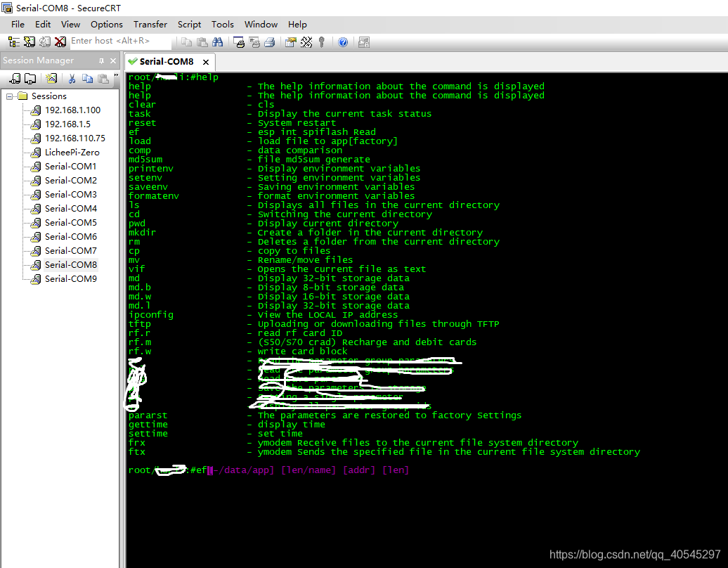This screenshot has height=568, width=728.
Task: Click the last toolbar icon after Help
Action: (x=364, y=42)
